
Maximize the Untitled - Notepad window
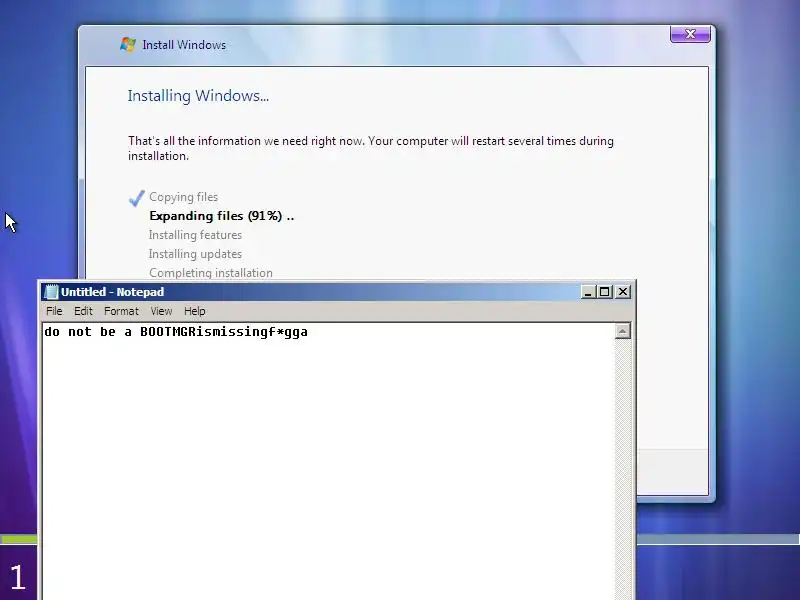605,292
